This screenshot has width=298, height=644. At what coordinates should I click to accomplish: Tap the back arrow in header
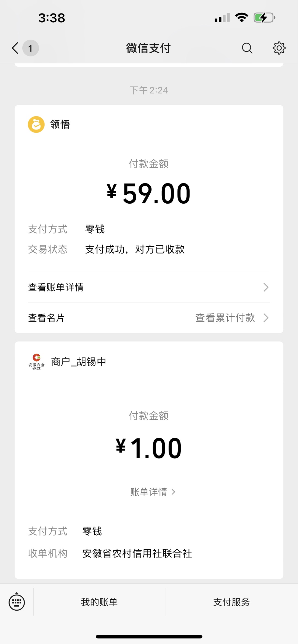click(x=15, y=48)
